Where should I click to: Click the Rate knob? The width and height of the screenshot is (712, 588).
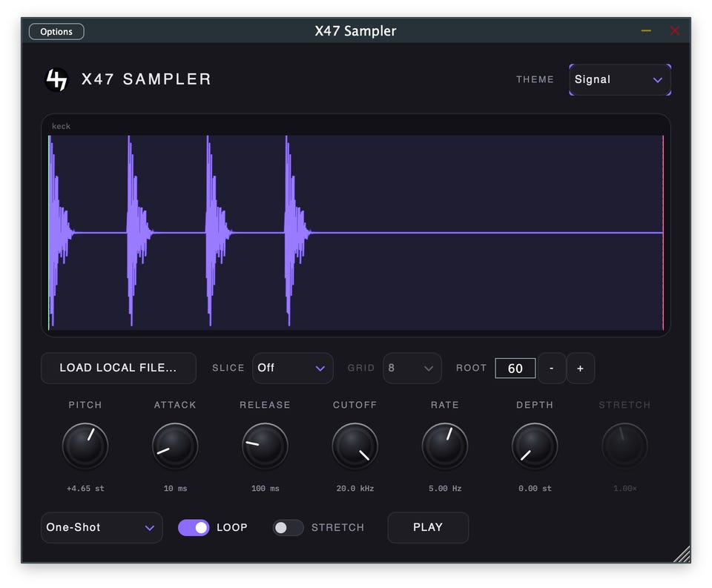tap(445, 446)
